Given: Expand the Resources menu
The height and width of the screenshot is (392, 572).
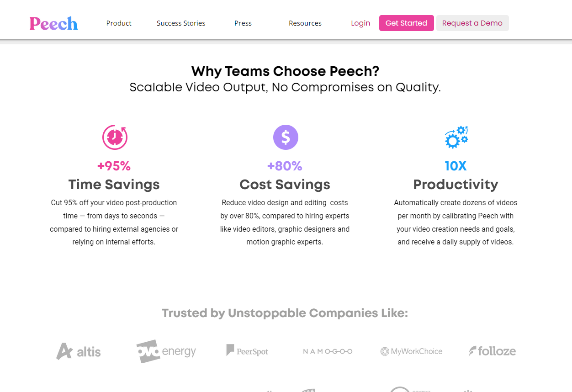Looking at the screenshot, I should (x=305, y=23).
